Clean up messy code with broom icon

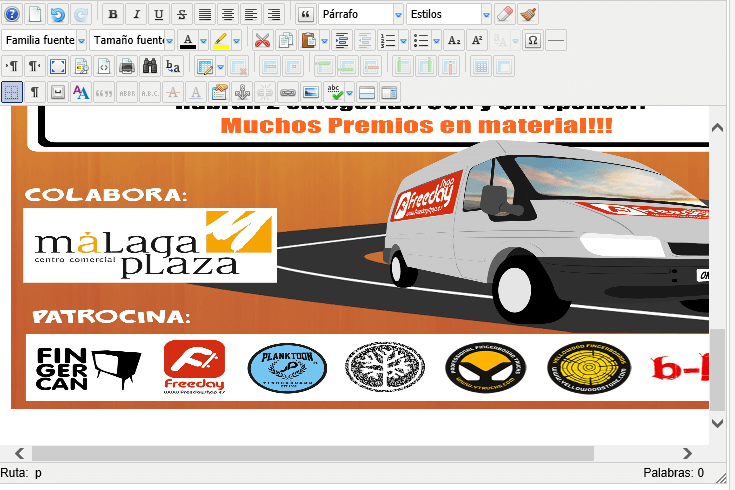click(528, 14)
